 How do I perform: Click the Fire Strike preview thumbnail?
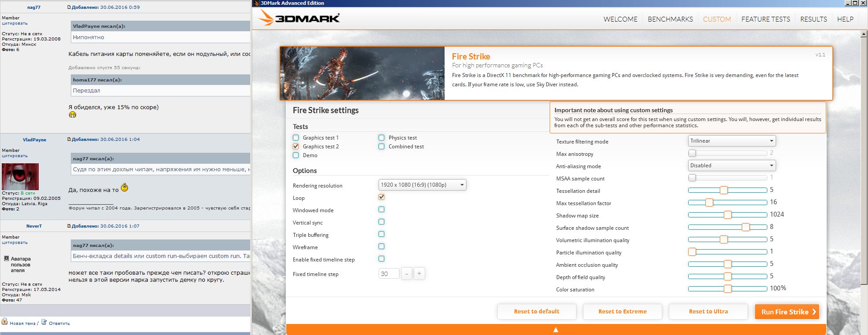[x=362, y=74]
